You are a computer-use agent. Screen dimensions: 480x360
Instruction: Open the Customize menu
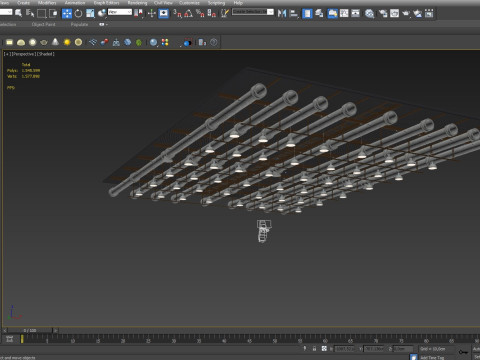point(189,3)
